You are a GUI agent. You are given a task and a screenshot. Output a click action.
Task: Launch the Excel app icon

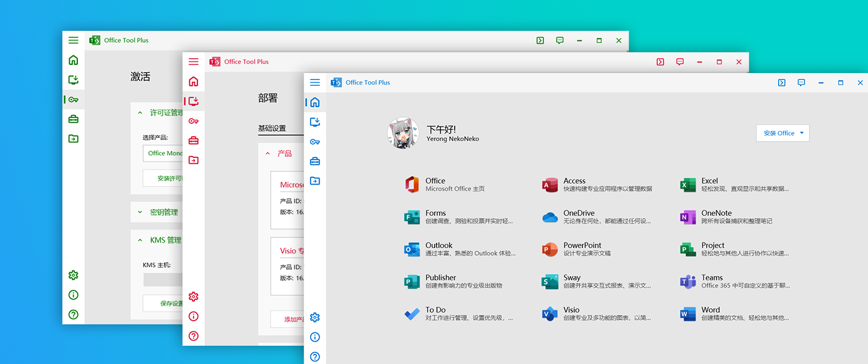tap(687, 185)
